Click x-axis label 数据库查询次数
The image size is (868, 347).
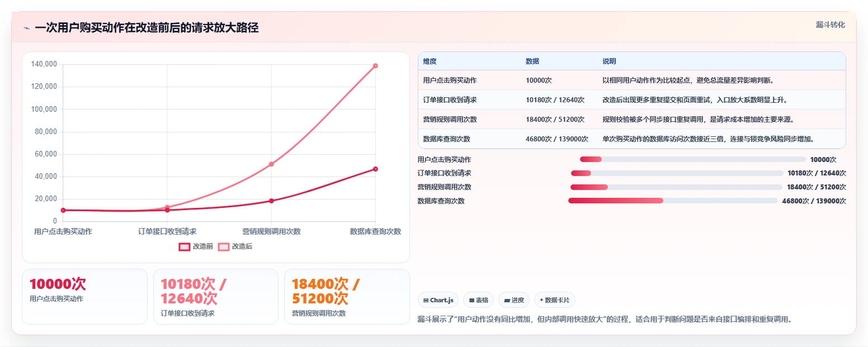pos(375,231)
